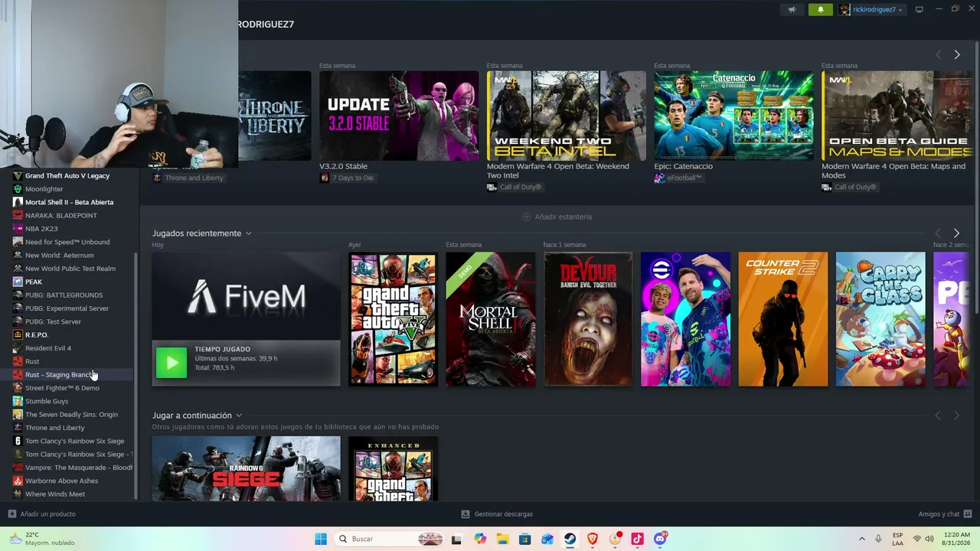
Task: Click the library game list scrollbar
Action: (136, 375)
